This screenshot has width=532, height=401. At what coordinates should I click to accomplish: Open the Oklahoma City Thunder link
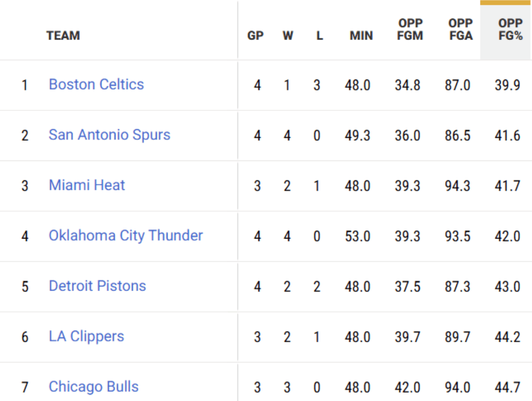click(x=126, y=235)
